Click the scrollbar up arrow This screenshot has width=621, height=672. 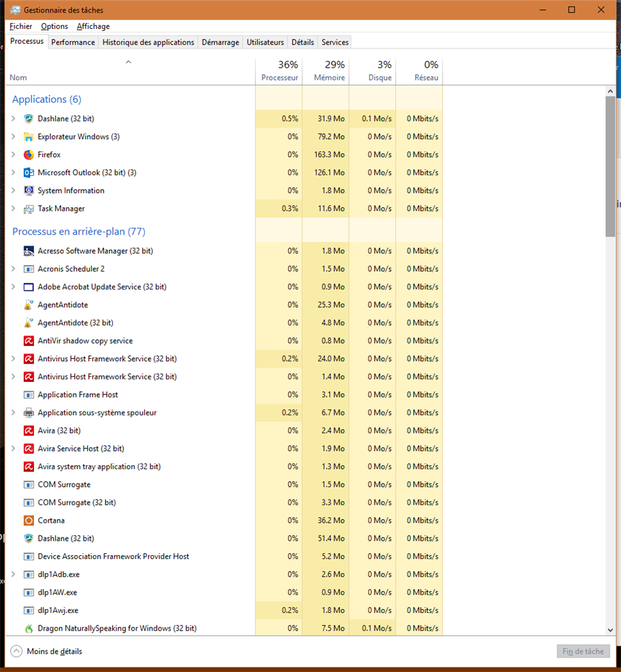coord(611,91)
